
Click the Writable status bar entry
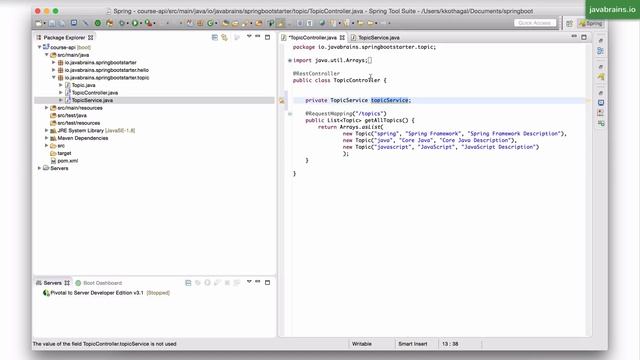(362, 344)
